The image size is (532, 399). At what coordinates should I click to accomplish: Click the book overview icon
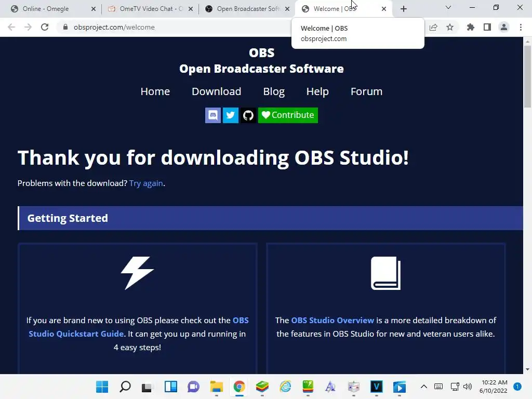coord(386,273)
